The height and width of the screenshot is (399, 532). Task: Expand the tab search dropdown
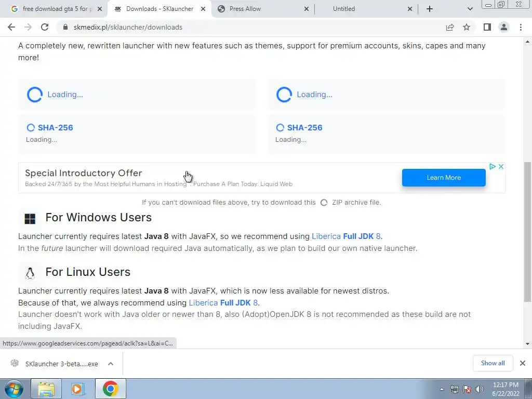(470, 9)
